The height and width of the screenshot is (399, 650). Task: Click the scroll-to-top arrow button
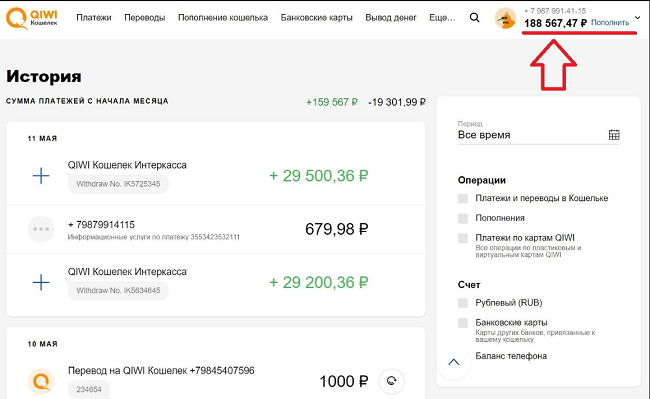click(x=454, y=363)
